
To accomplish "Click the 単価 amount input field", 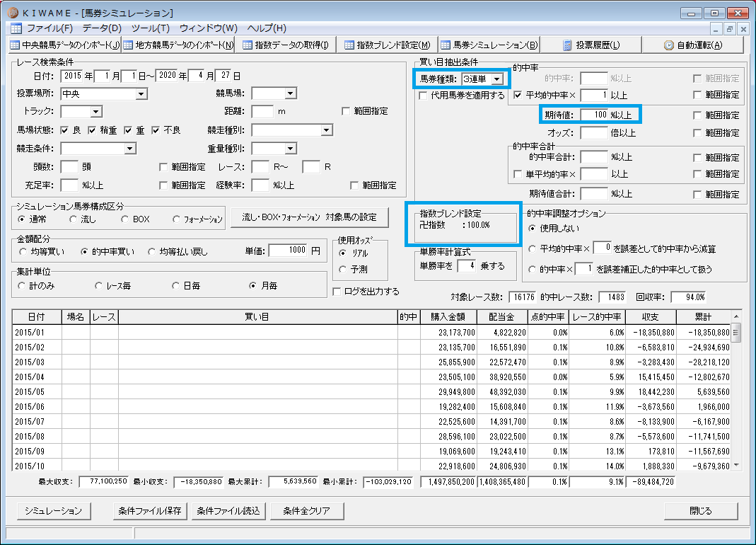I will pos(288,250).
